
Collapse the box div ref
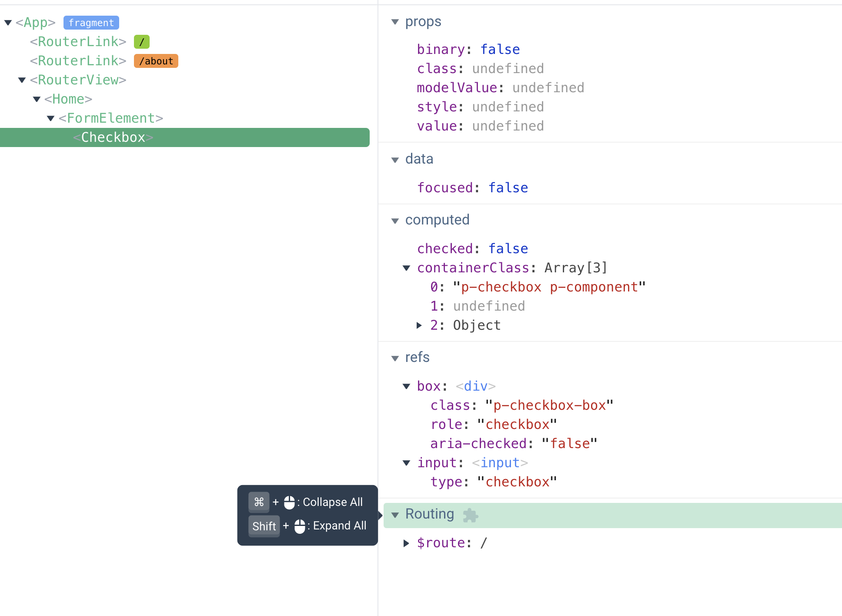(x=406, y=386)
